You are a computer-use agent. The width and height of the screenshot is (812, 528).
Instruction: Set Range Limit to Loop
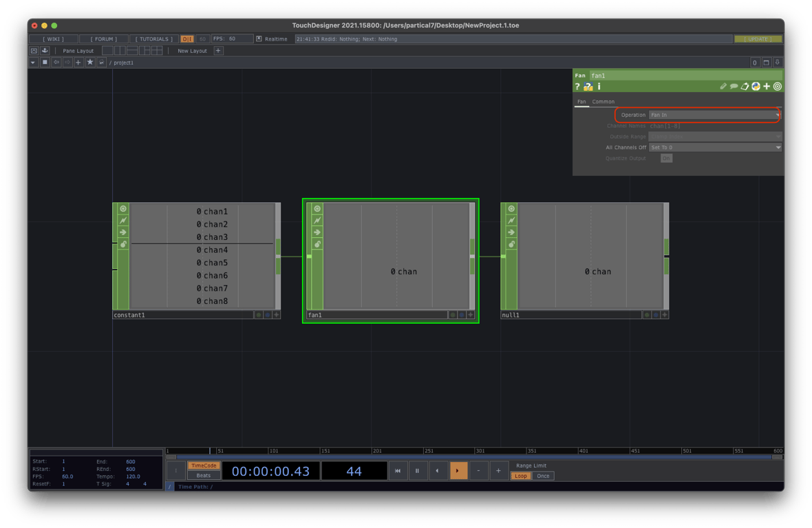pyautogui.click(x=521, y=476)
